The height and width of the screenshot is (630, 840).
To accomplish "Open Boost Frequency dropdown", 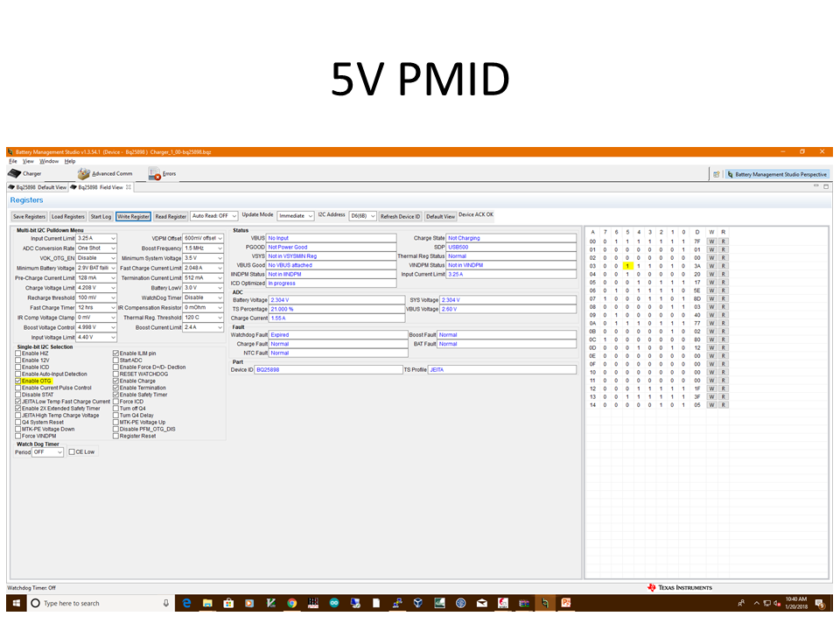I will [x=220, y=248].
